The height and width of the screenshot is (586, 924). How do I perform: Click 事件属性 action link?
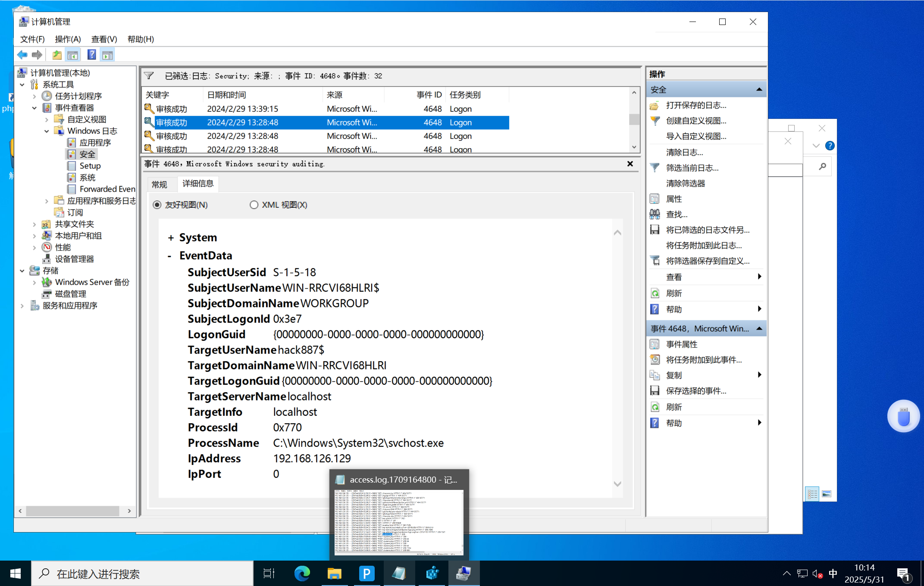[x=681, y=344]
